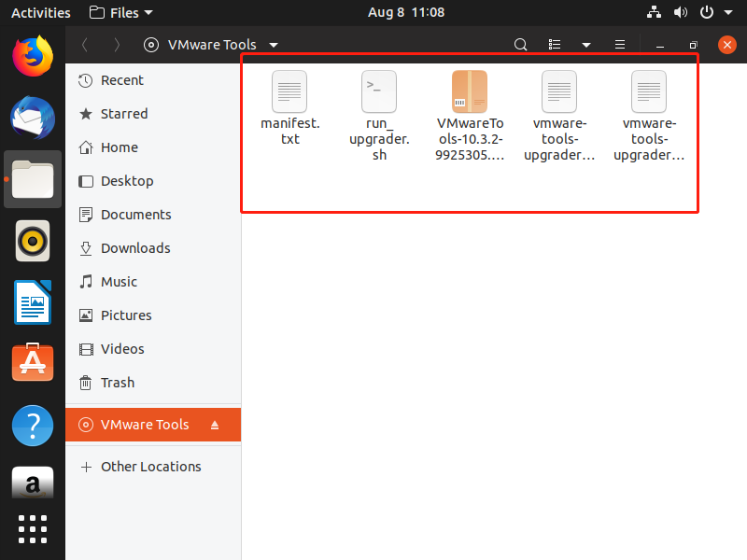
Task: Click the network icon in top bar
Action: (655, 12)
